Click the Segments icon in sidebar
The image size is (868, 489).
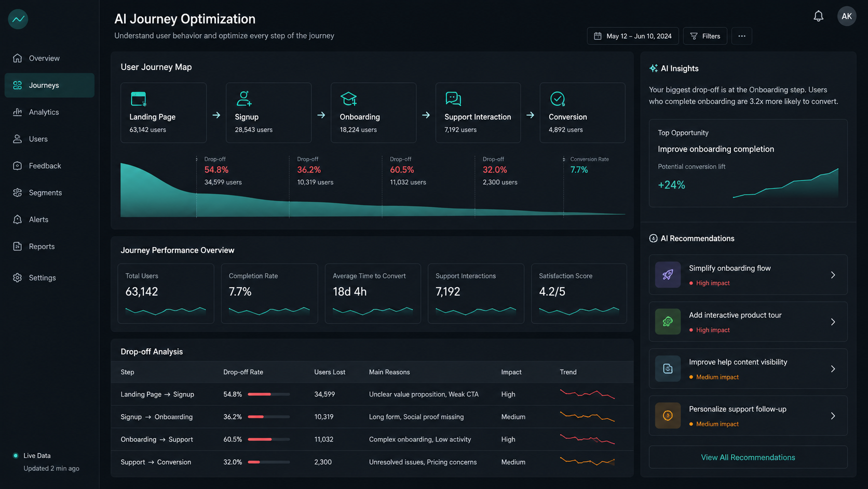(18, 193)
